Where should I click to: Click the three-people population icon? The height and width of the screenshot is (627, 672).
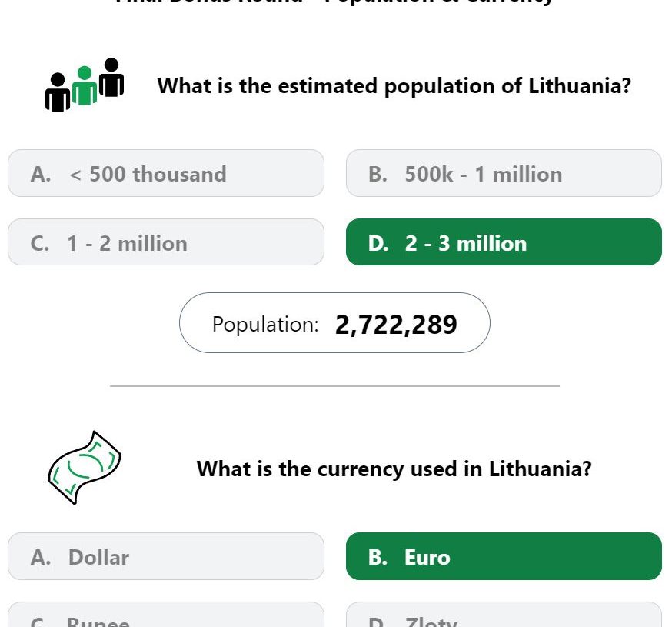pos(85,85)
